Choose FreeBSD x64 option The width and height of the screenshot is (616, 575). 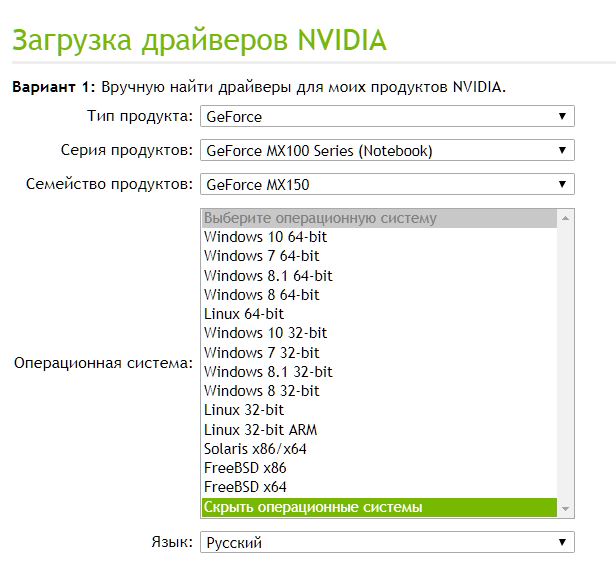[x=379, y=487]
